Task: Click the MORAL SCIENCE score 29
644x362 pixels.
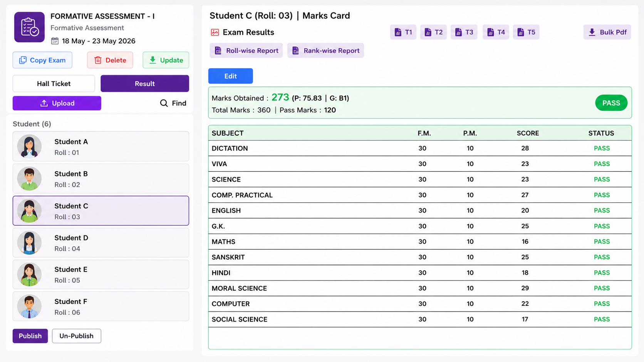Action: [525, 288]
